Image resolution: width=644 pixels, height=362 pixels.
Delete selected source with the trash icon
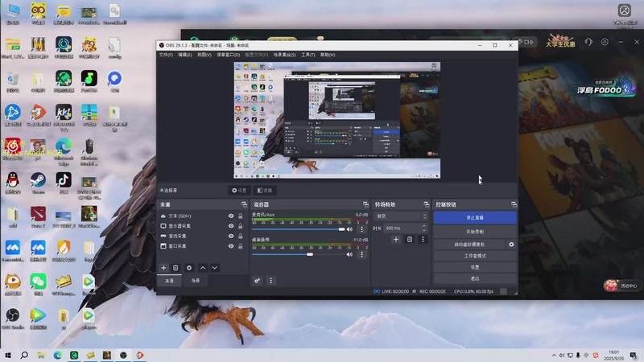(x=175, y=268)
